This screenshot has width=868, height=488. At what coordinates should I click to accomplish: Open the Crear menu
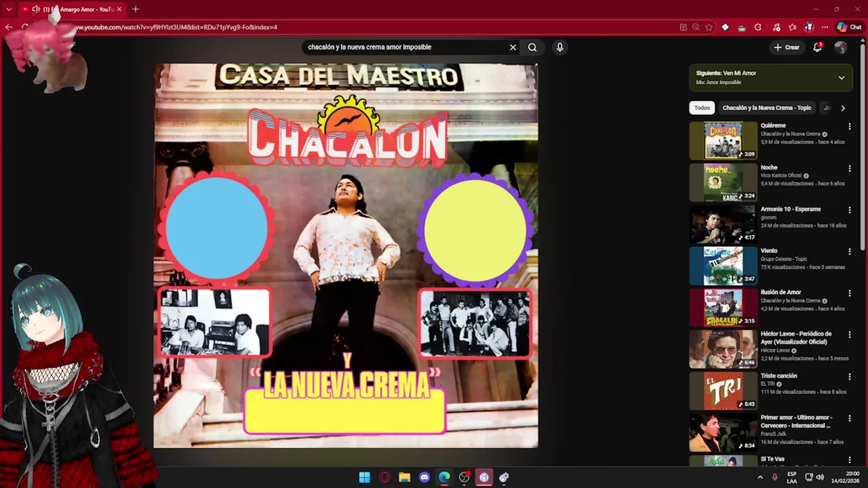click(x=787, y=47)
